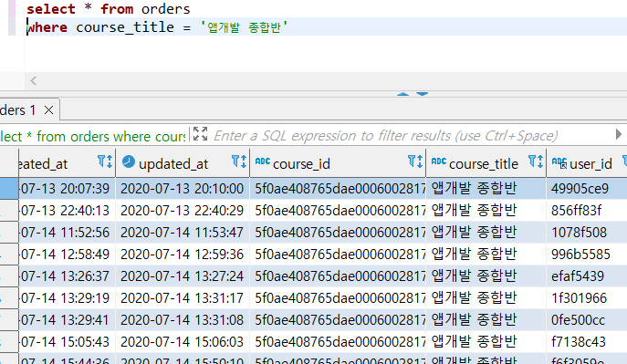Select cell 2020-07-14 15:06:03
The height and width of the screenshot is (364, 627).
point(183,342)
